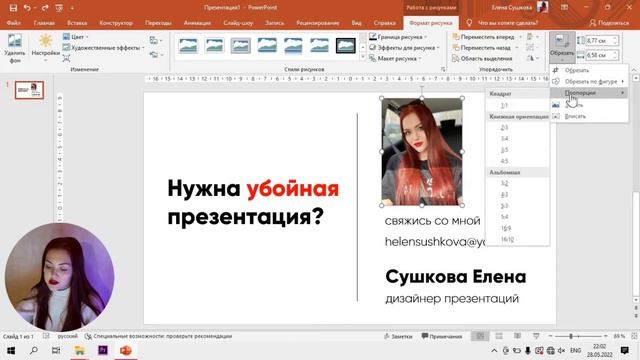Select Пропорции menu item
This screenshot has width=640, height=360.
589,93
